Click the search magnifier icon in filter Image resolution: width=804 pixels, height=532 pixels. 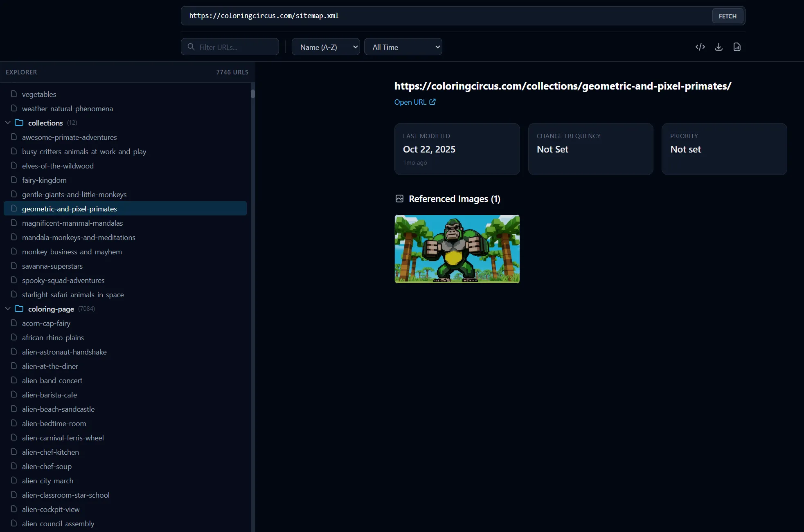[x=191, y=47]
